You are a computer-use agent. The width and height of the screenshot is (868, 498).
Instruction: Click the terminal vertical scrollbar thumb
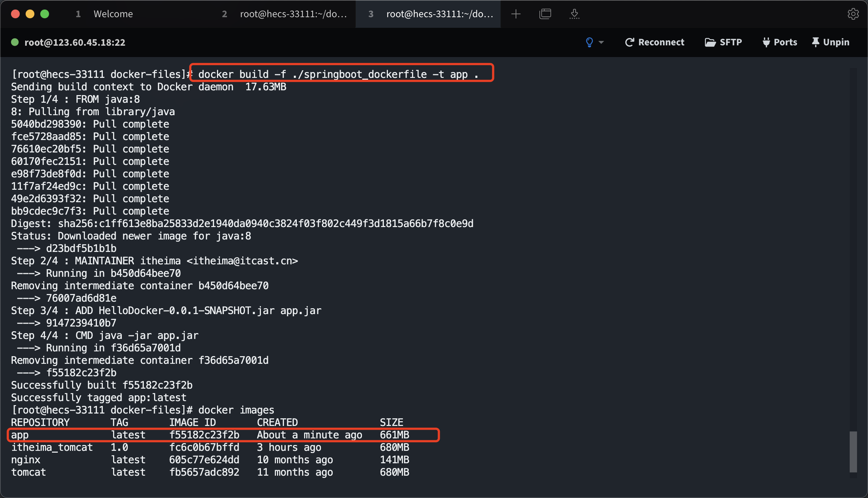(x=853, y=452)
